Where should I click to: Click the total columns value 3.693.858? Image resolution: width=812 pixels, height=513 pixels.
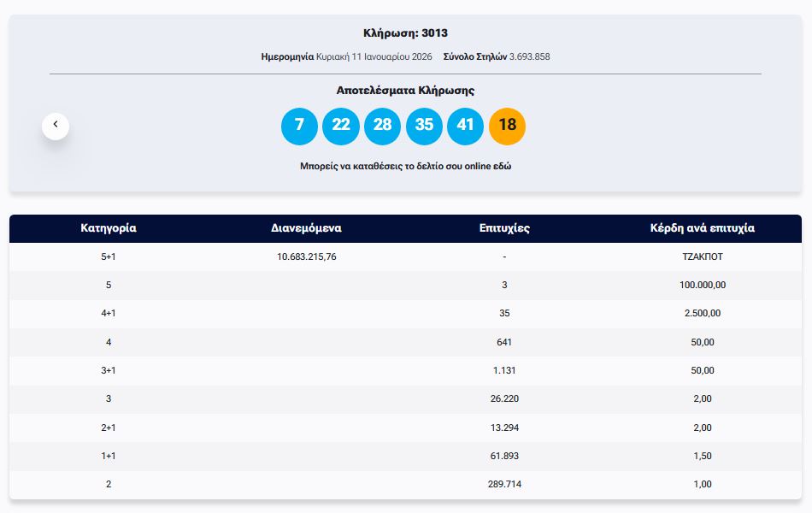click(x=529, y=56)
